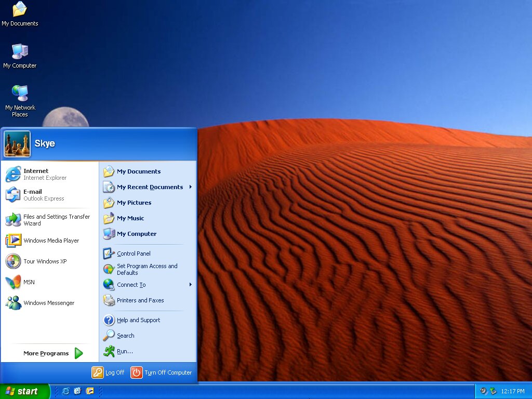The width and height of the screenshot is (532, 399).
Task: Click the Show Desktop Quick Launch icon
Action: 78,391
